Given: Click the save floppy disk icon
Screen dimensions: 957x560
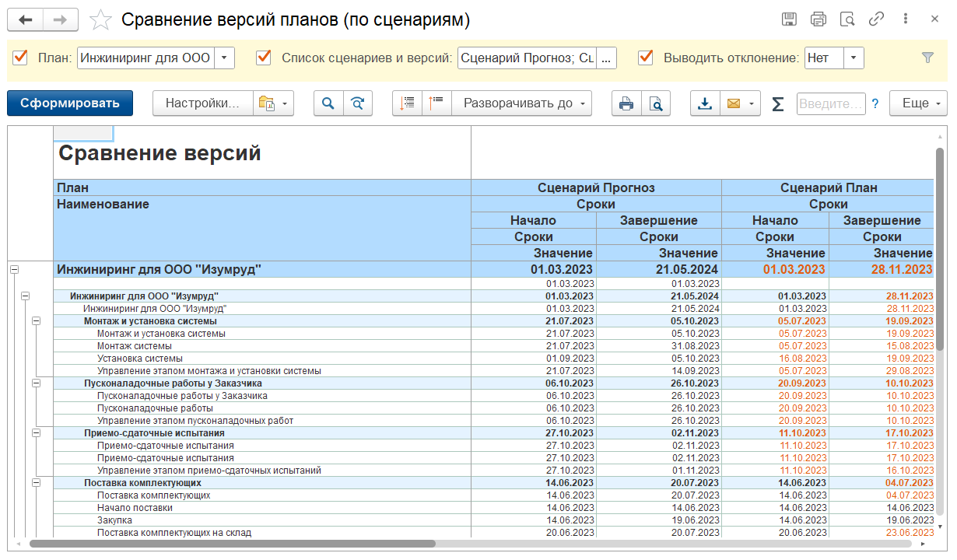Looking at the screenshot, I should (x=789, y=19).
